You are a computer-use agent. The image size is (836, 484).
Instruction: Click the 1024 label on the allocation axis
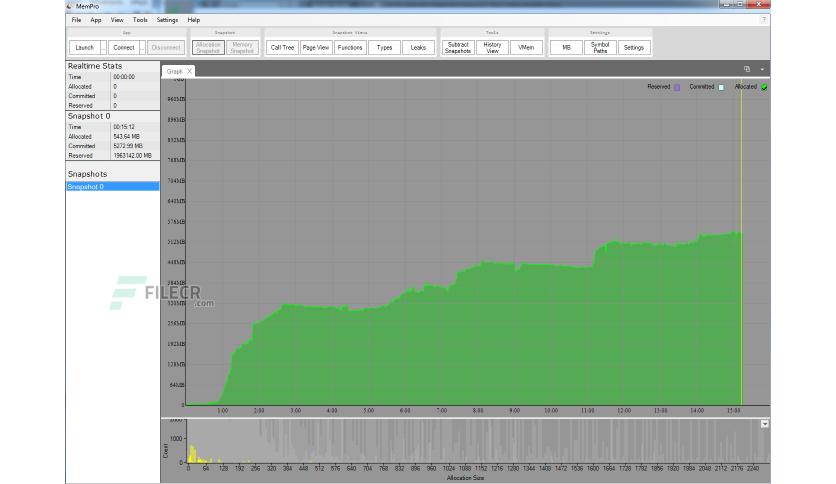coord(448,468)
